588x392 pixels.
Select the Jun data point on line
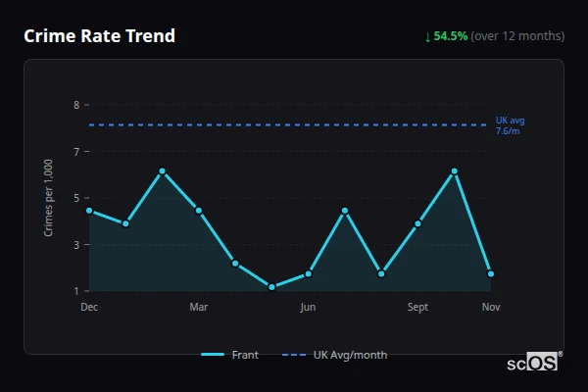point(309,273)
